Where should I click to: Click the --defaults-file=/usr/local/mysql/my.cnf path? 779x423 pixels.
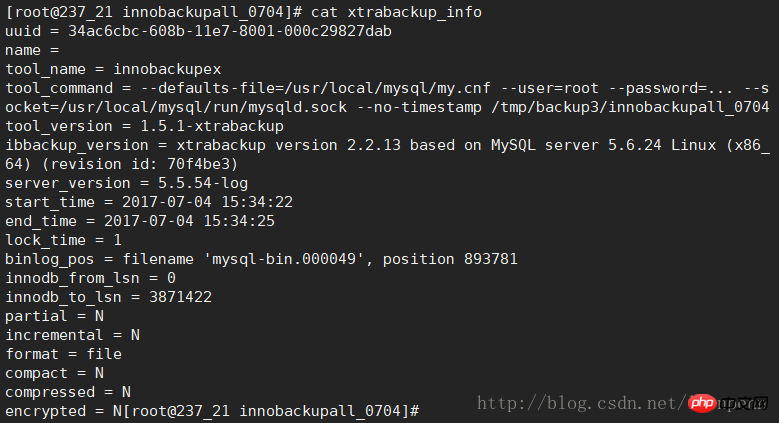coord(315,88)
